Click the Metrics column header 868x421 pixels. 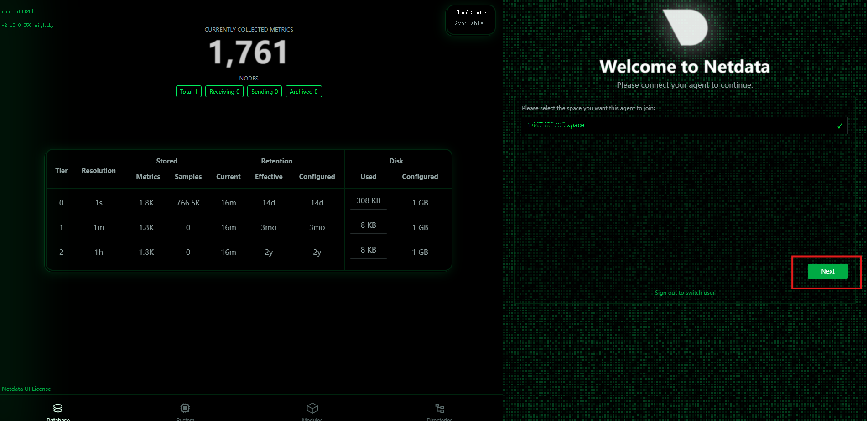coord(148,177)
